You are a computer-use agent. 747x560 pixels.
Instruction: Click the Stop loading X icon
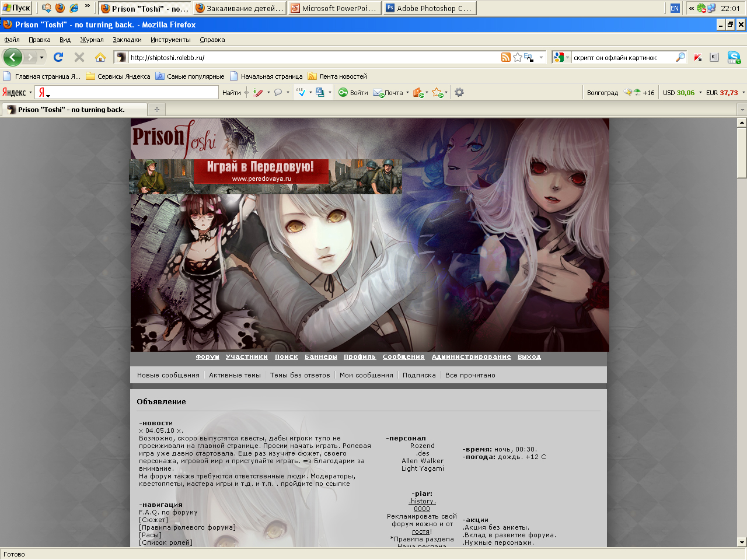79,57
